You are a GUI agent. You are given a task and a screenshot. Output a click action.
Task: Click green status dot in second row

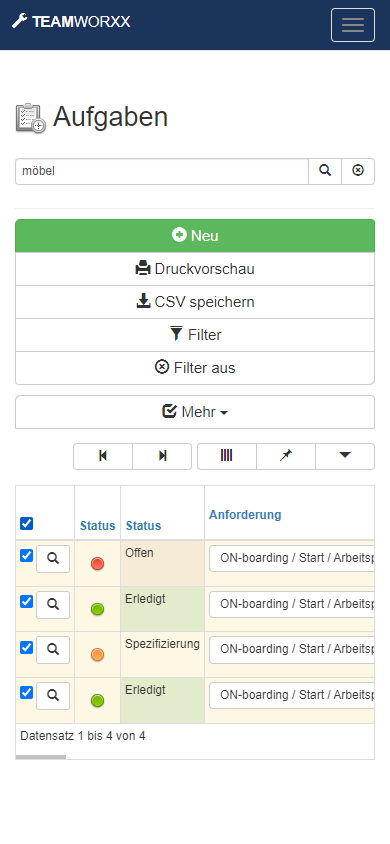[97, 609]
